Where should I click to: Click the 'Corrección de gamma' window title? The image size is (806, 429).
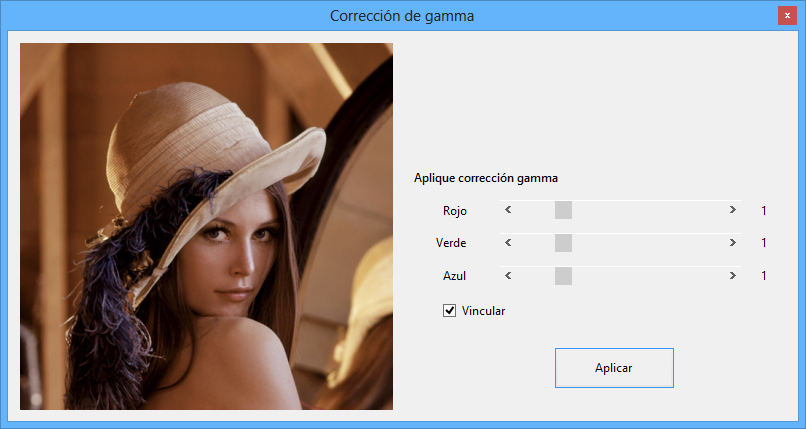pyautogui.click(x=402, y=16)
